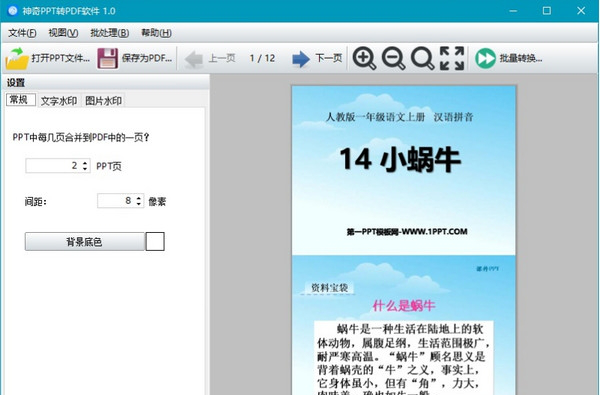Open the 文件(F) menu
This screenshot has width=600, height=410.
click(x=22, y=33)
